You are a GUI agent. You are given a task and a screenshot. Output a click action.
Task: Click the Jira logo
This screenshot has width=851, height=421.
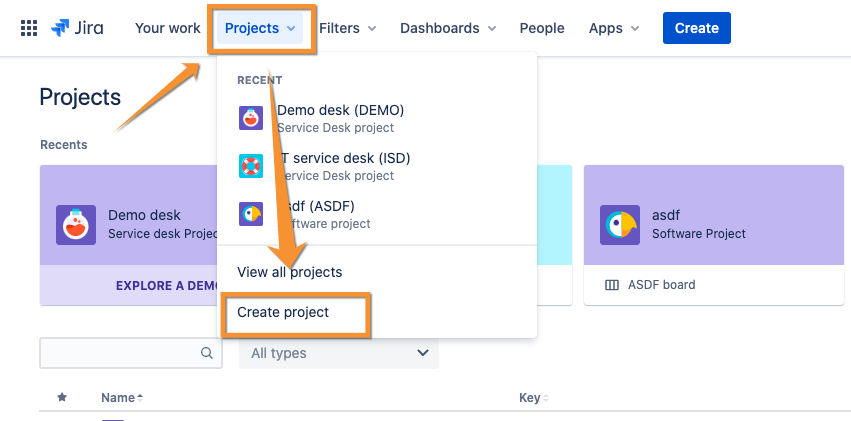(x=77, y=28)
